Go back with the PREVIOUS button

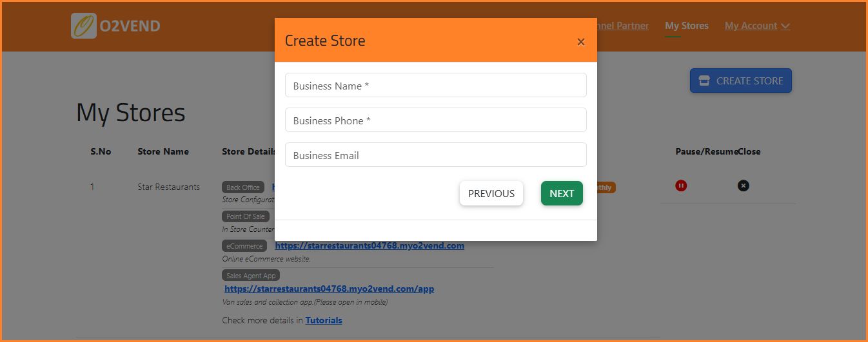coord(491,193)
